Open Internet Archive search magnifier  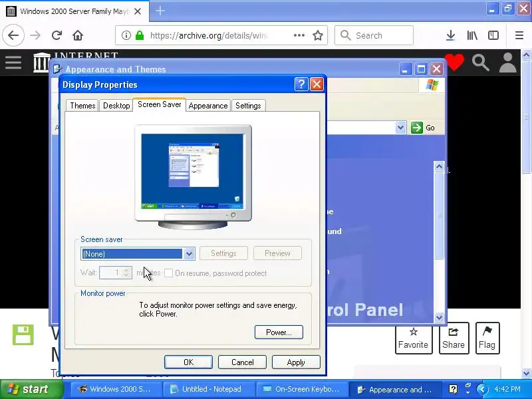(x=480, y=63)
